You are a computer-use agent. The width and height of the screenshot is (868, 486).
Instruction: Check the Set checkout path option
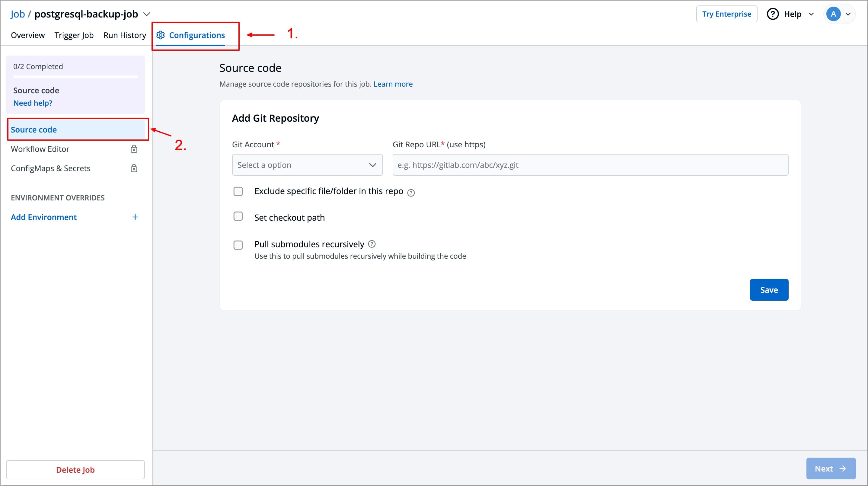click(238, 216)
